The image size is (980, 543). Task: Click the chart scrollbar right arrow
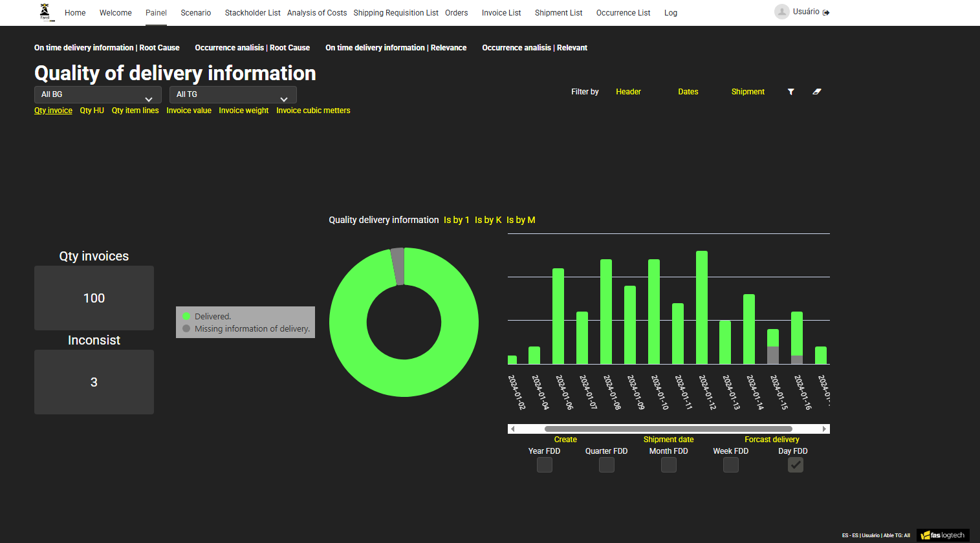tap(824, 429)
